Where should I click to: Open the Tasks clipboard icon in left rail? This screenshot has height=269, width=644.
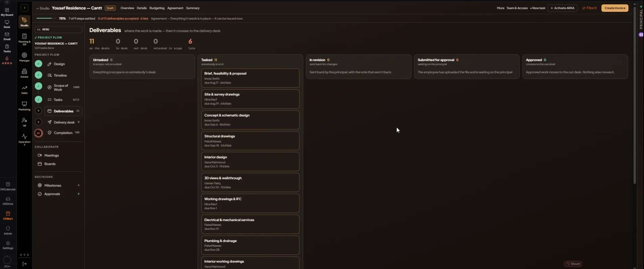point(7,48)
